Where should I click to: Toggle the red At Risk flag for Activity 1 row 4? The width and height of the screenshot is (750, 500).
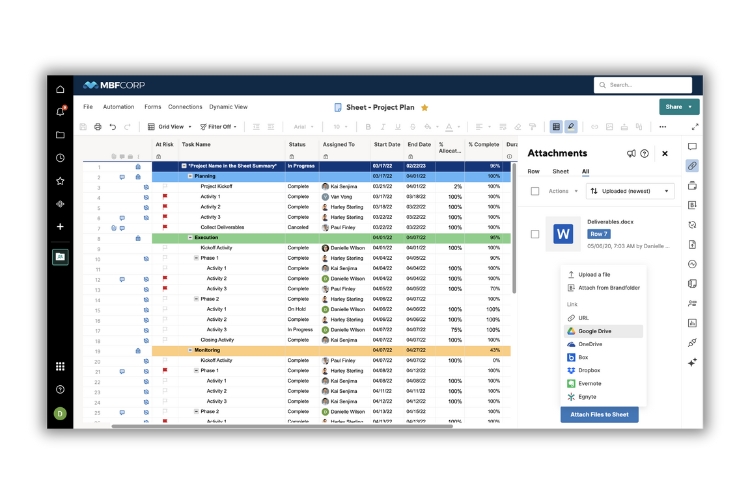pos(165,196)
